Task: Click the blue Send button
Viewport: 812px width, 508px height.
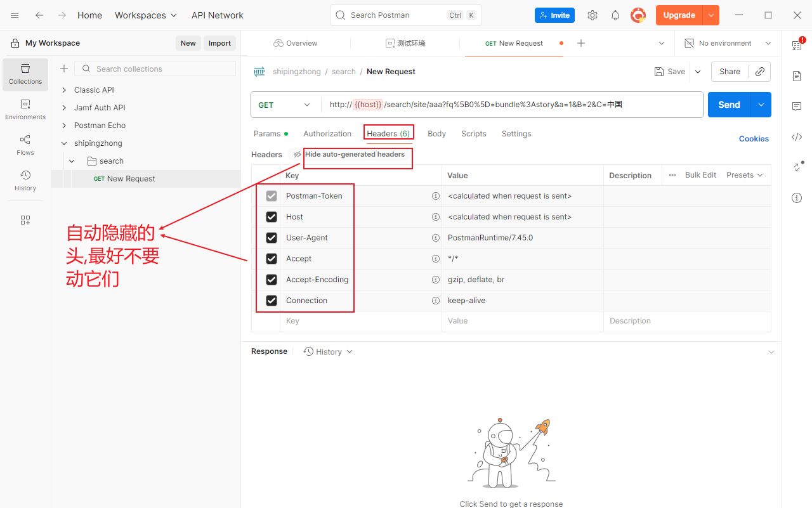Action: click(729, 105)
